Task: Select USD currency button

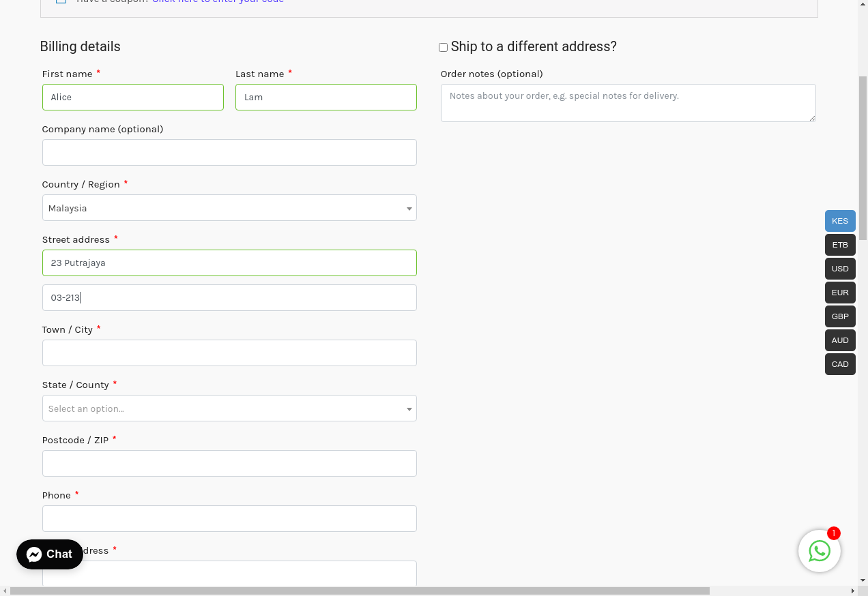Action: click(x=839, y=269)
